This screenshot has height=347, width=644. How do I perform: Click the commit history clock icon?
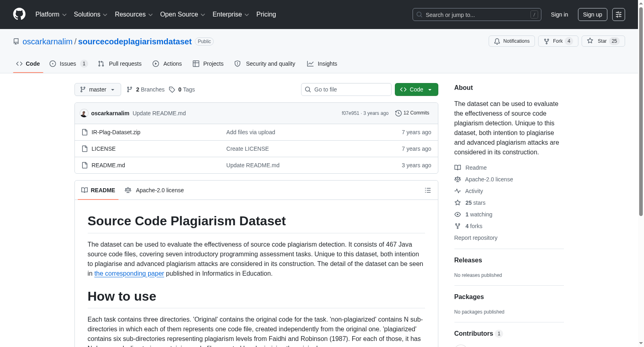point(398,113)
